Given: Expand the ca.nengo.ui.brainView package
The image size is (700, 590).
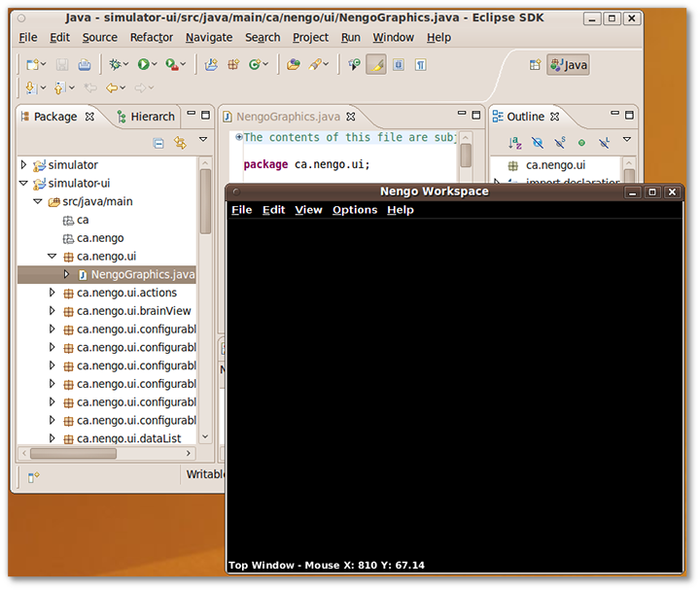Looking at the screenshot, I should [52, 311].
